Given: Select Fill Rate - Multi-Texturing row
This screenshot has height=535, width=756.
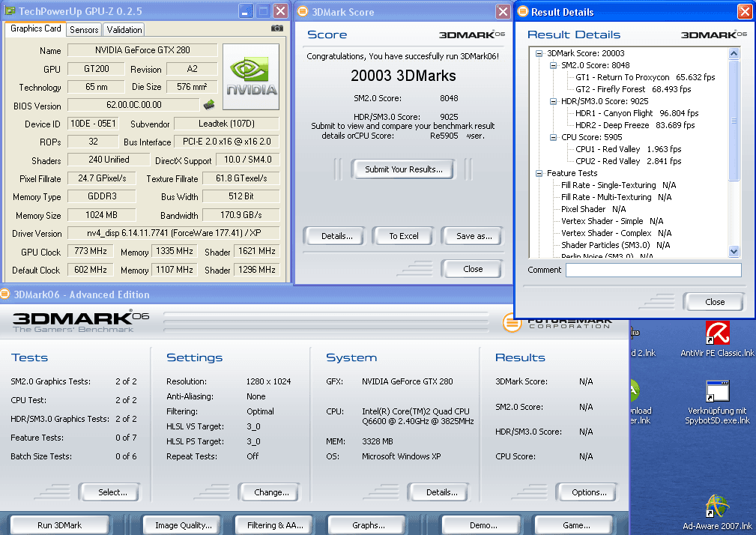Looking at the screenshot, I should 616,198.
